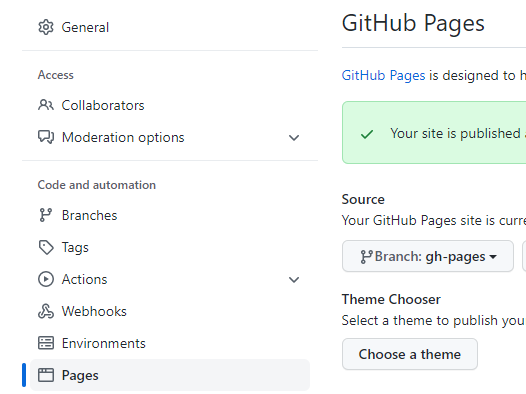Click the GitHub Pages page title
Image resolution: width=526 pixels, height=394 pixels.
(413, 23)
